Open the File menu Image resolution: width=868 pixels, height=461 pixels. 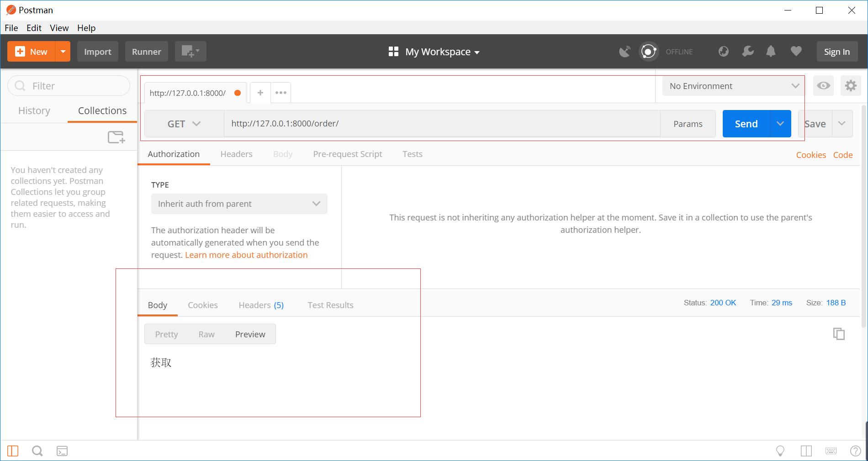pyautogui.click(x=11, y=28)
